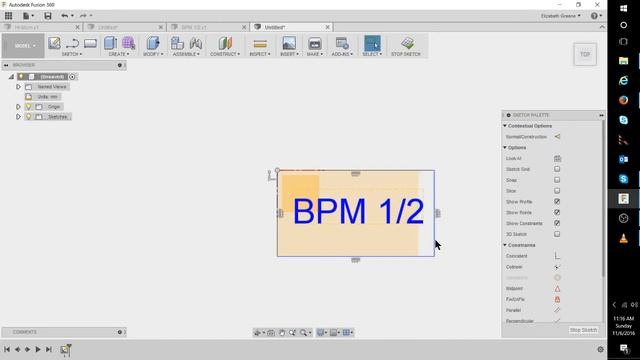Click the Pan hand icon in navigation bar
640x360 pixels.
[x=282, y=333]
